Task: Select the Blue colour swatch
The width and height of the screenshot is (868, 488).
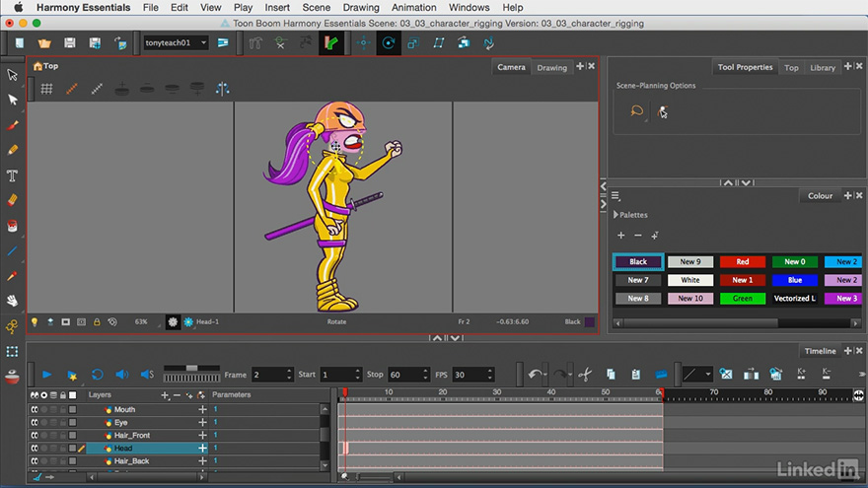Action: click(x=794, y=280)
